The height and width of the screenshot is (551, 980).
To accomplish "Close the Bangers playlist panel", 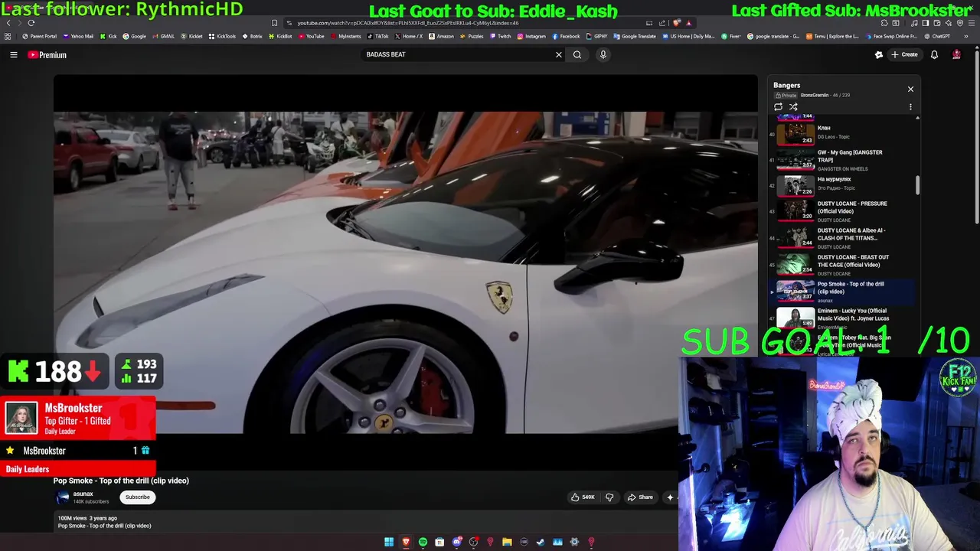I will [x=910, y=89].
